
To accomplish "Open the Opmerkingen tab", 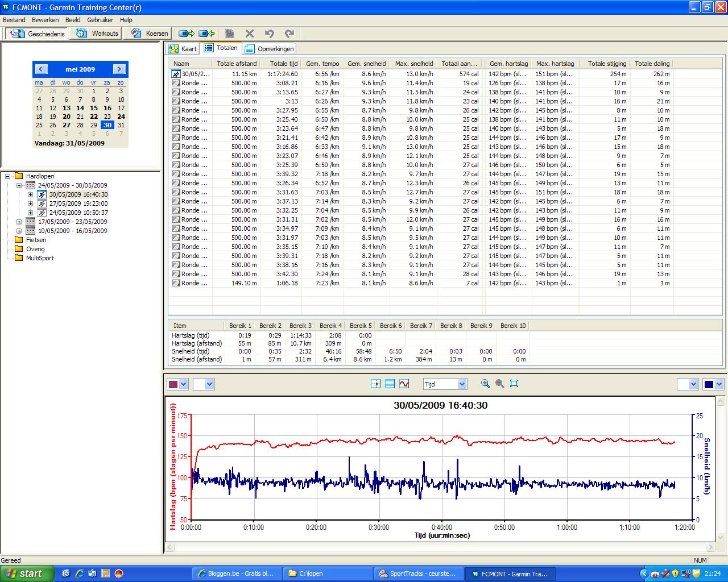I will point(270,49).
